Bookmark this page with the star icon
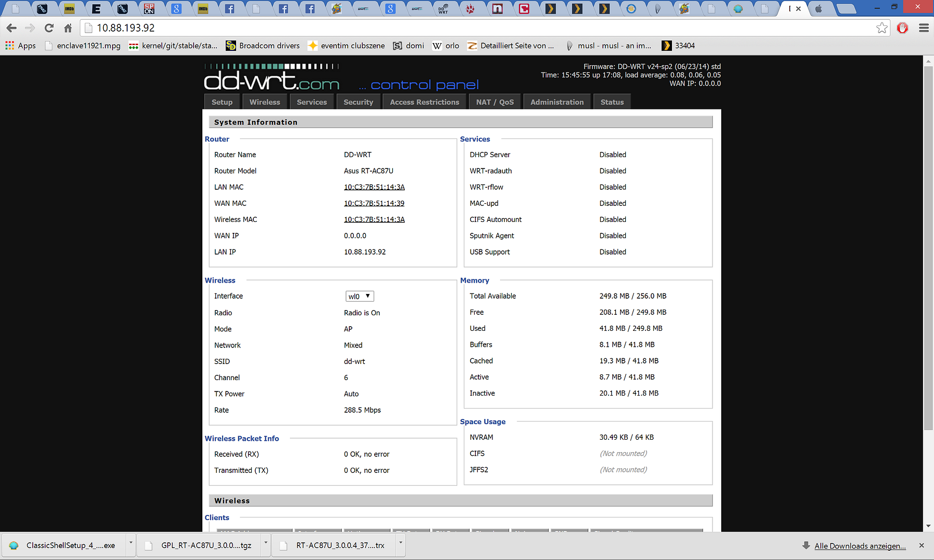The width and height of the screenshot is (934, 560). click(882, 28)
